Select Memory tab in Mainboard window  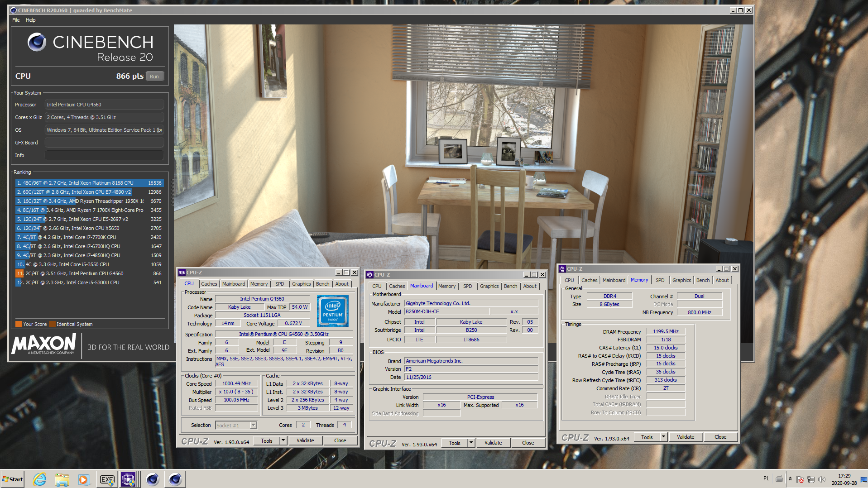point(447,286)
